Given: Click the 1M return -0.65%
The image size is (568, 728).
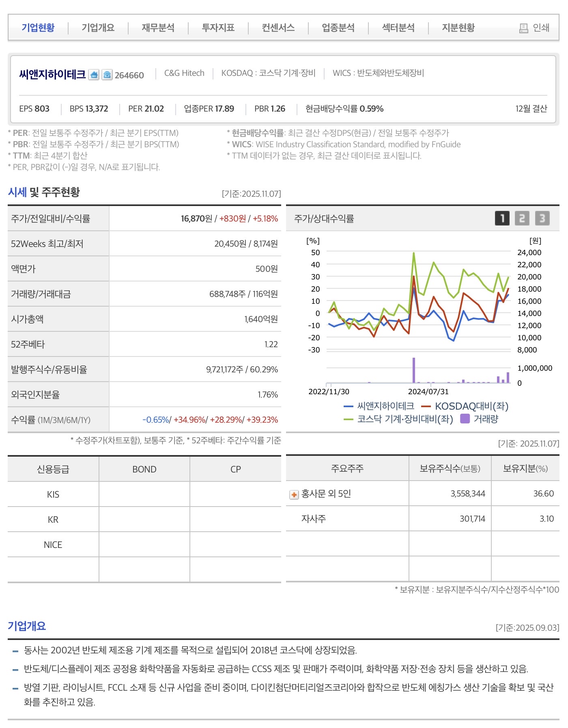Looking at the screenshot, I should click(155, 420).
